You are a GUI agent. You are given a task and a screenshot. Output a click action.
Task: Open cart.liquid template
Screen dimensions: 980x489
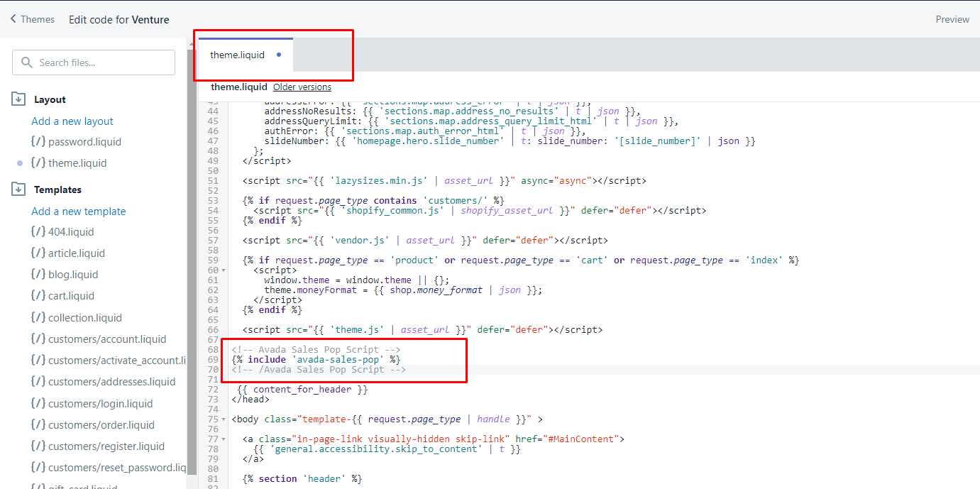point(71,296)
